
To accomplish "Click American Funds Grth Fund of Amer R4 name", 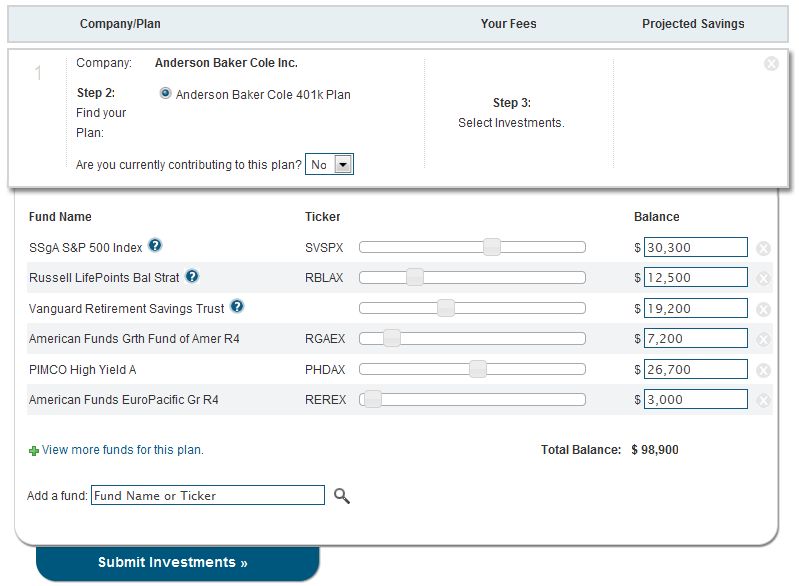I will click(x=134, y=339).
